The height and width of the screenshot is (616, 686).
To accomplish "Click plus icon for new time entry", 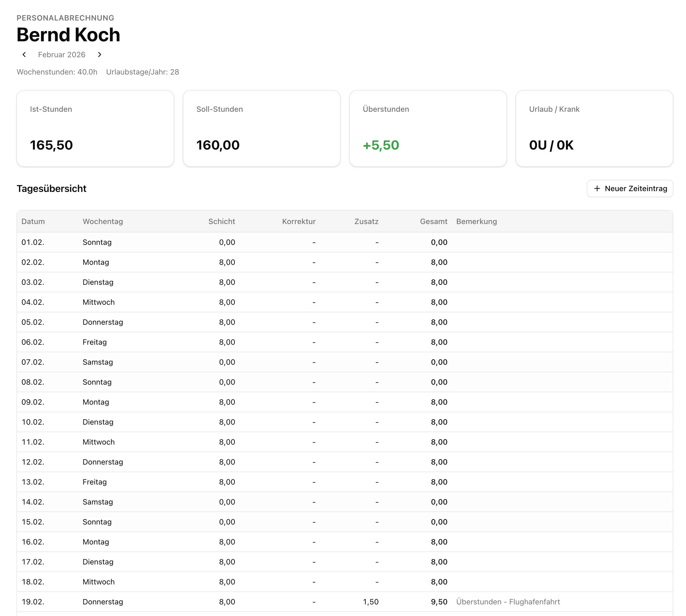I will click(x=597, y=188).
